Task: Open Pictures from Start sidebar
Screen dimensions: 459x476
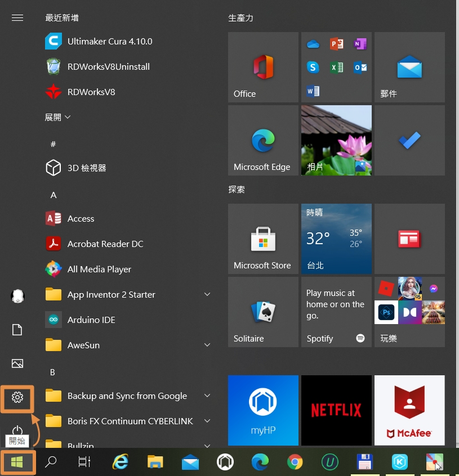Action: coord(17,363)
